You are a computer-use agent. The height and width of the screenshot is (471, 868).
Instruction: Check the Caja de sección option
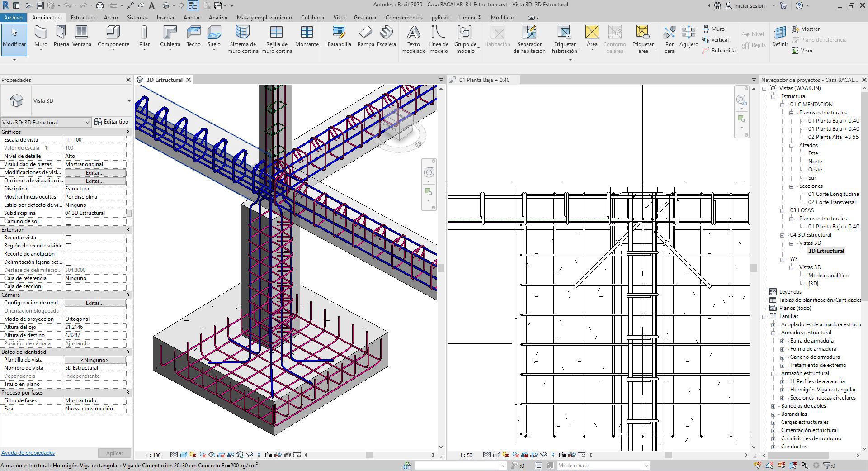click(x=69, y=287)
